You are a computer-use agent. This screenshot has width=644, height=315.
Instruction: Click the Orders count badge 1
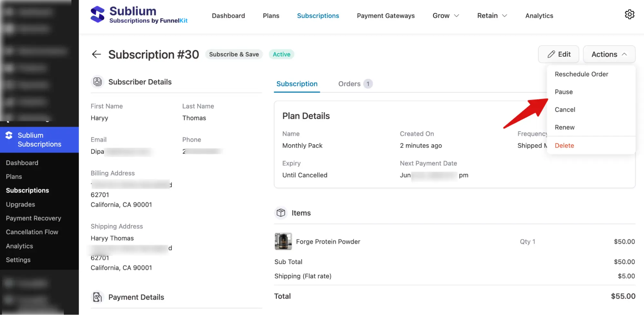[x=368, y=84]
